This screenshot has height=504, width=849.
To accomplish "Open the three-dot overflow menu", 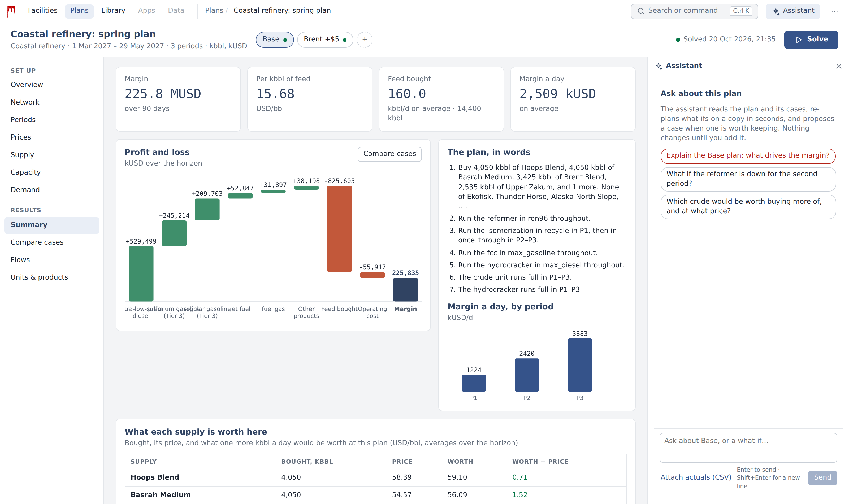I will click(x=834, y=11).
